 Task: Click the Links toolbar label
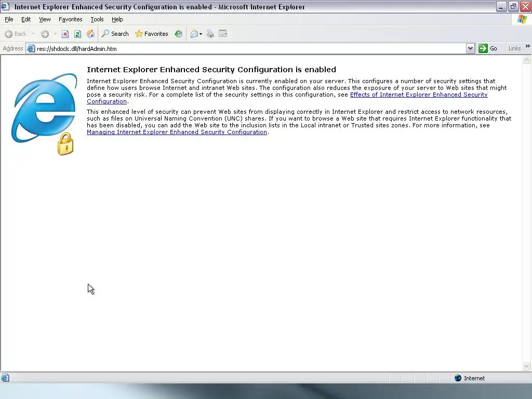[514, 48]
